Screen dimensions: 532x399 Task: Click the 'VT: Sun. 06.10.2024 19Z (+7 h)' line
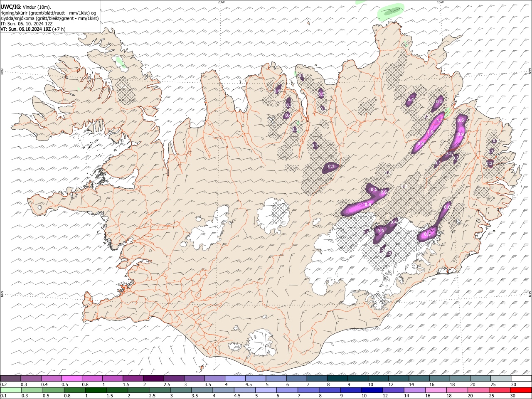[33, 29]
